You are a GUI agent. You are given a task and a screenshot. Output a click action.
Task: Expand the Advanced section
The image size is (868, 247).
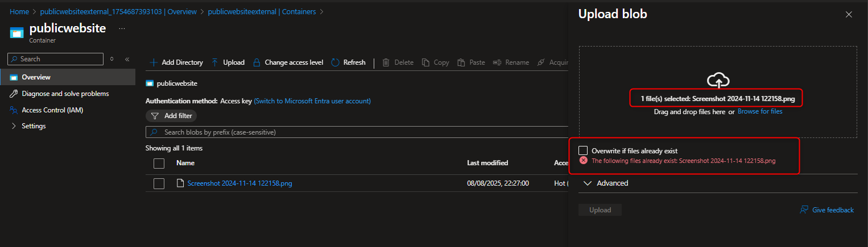point(606,183)
